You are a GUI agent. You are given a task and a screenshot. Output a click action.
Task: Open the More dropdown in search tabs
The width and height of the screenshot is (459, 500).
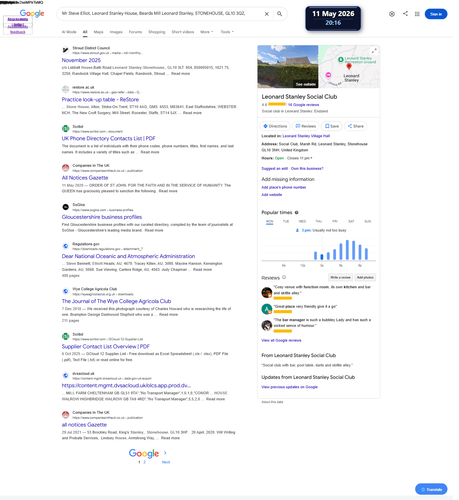point(207,32)
